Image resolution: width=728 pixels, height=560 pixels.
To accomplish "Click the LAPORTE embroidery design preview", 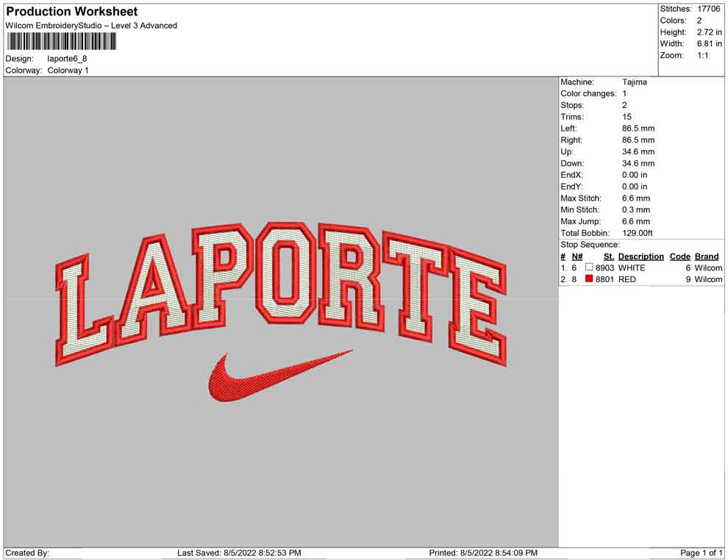I will pos(282,312).
